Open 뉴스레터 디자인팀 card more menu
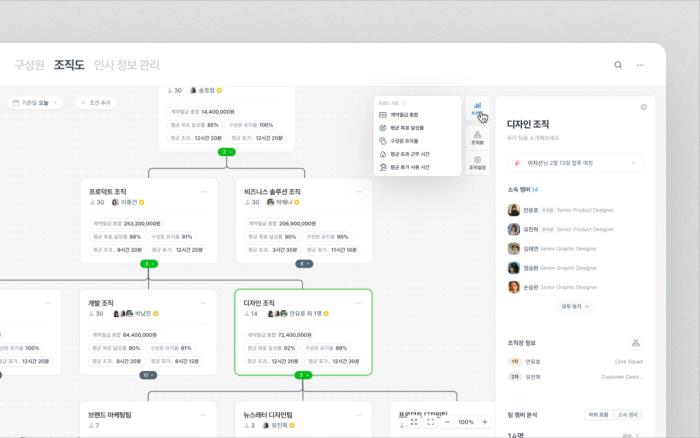The width and height of the screenshot is (700, 438). (x=358, y=415)
